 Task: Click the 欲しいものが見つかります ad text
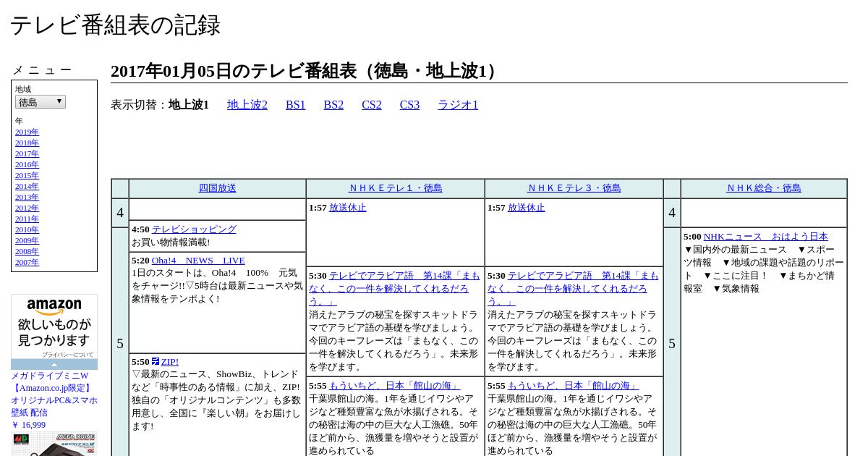[x=54, y=332]
